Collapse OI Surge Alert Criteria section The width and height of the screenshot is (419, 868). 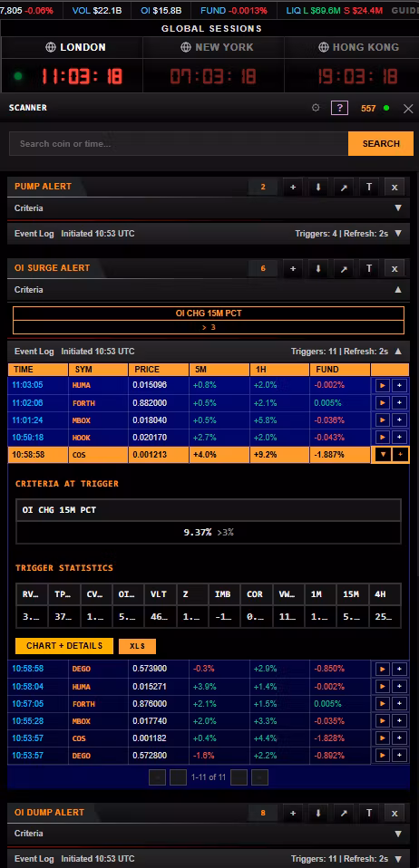(x=209, y=290)
